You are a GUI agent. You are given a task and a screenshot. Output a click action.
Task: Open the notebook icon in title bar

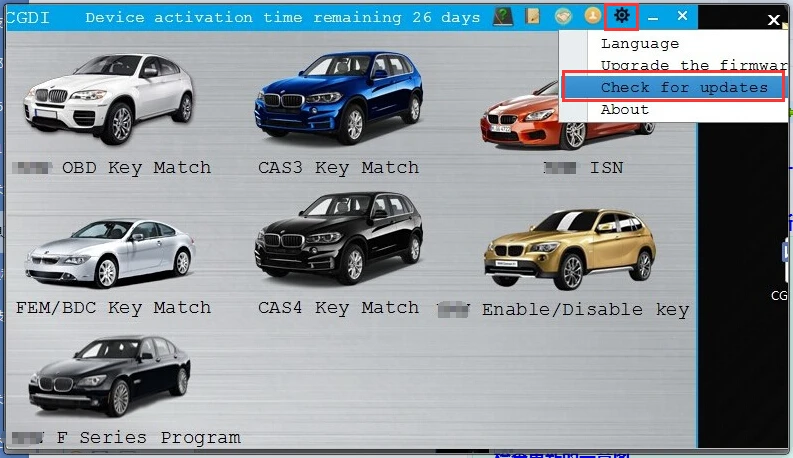pos(532,16)
